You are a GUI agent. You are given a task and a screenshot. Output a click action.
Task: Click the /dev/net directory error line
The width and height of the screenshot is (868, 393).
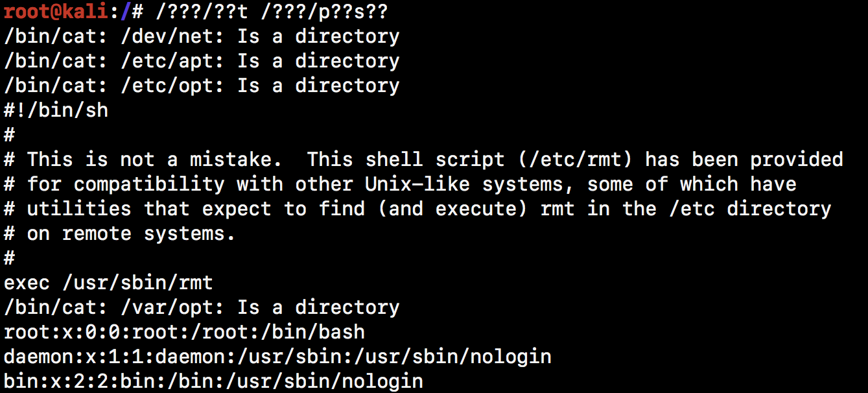[x=202, y=36]
